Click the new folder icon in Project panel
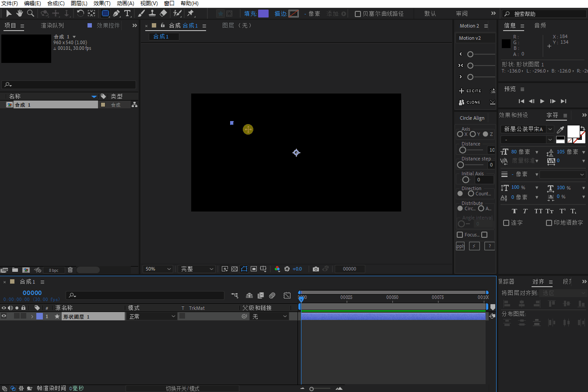This screenshot has height=392, width=588. point(15,270)
